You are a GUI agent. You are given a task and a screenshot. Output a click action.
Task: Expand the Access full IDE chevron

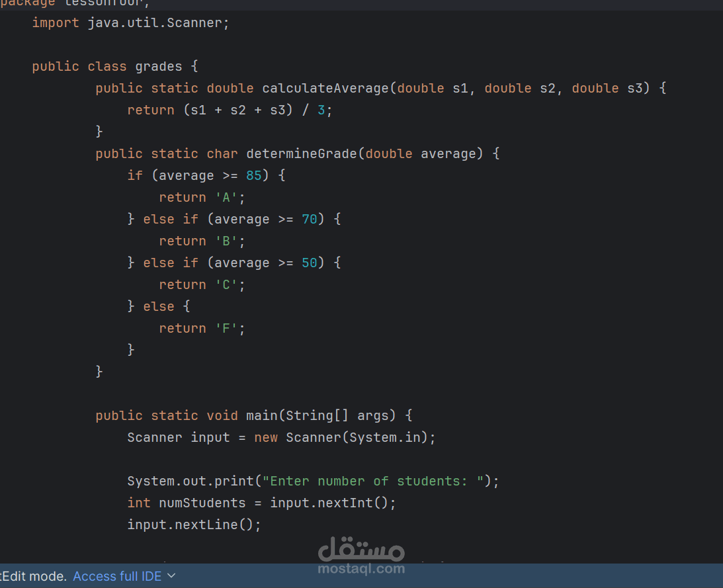click(x=171, y=576)
